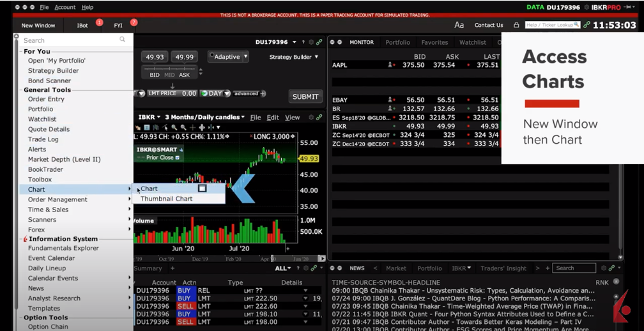Image resolution: width=644 pixels, height=331 pixels.
Task: Click the IBot assistant button
Action: (x=82, y=26)
